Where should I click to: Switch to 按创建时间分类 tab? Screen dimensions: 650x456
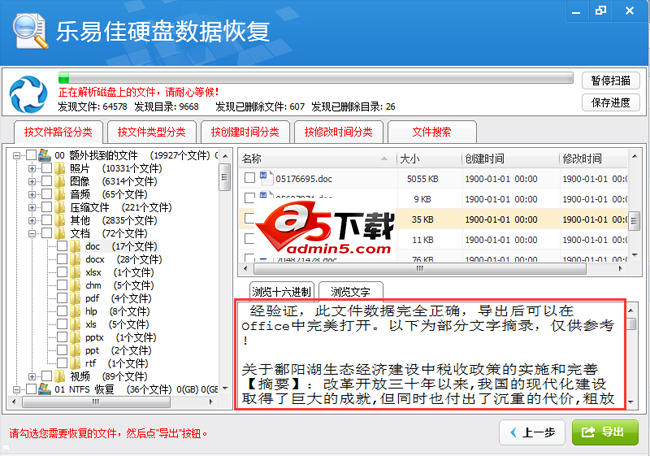tap(245, 132)
